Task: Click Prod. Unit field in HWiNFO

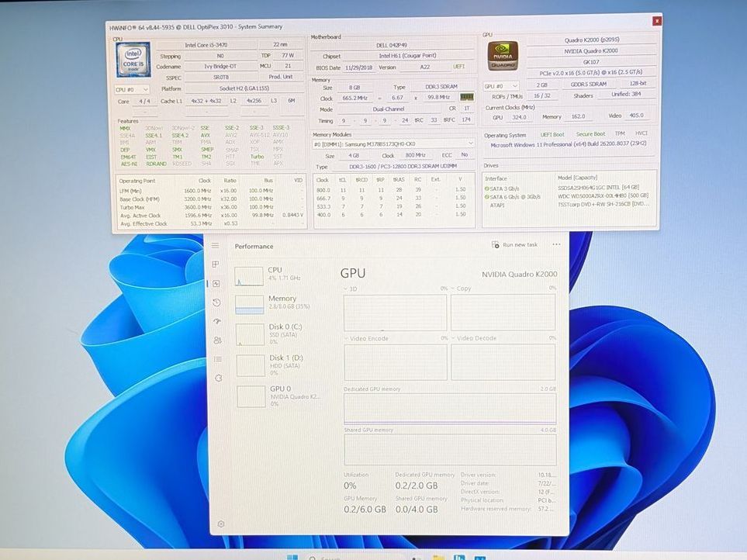Action: pyautogui.click(x=281, y=77)
